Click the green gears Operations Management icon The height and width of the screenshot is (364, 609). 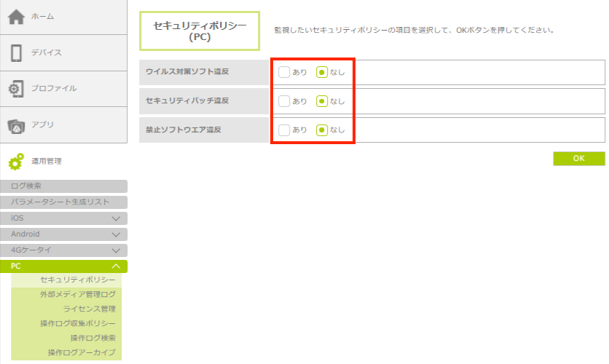(x=16, y=162)
